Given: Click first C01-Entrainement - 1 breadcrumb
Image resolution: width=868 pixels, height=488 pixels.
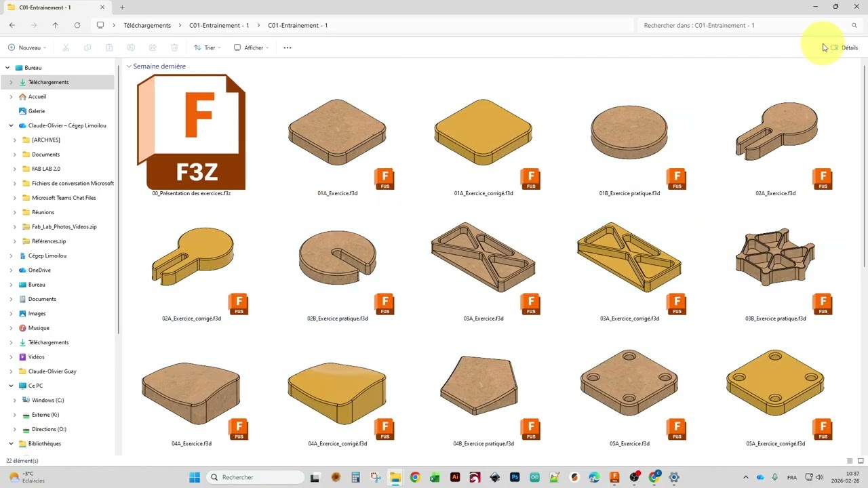Looking at the screenshot, I should click(x=219, y=25).
